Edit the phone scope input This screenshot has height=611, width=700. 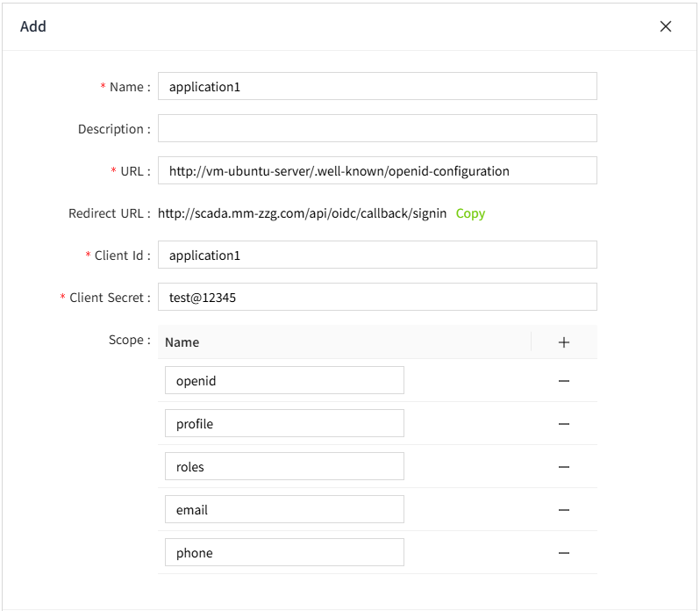coord(284,553)
